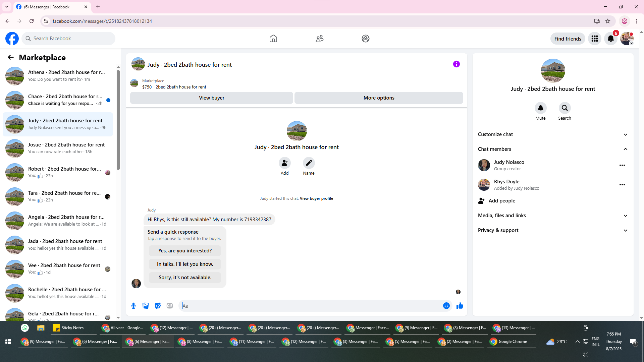Focus the message input box

(x=310, y=306)
